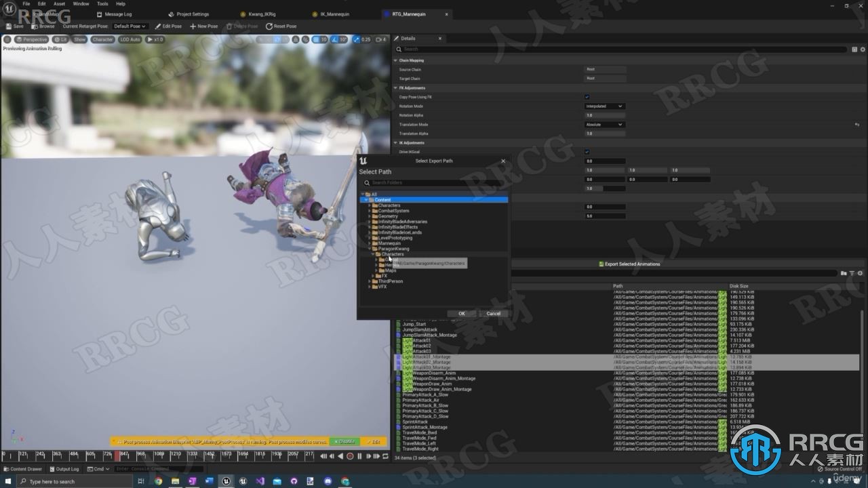Expand the ThirdPerson folder arrow
The width and height of the screenshot is (868, 488).
click(370, 281)
